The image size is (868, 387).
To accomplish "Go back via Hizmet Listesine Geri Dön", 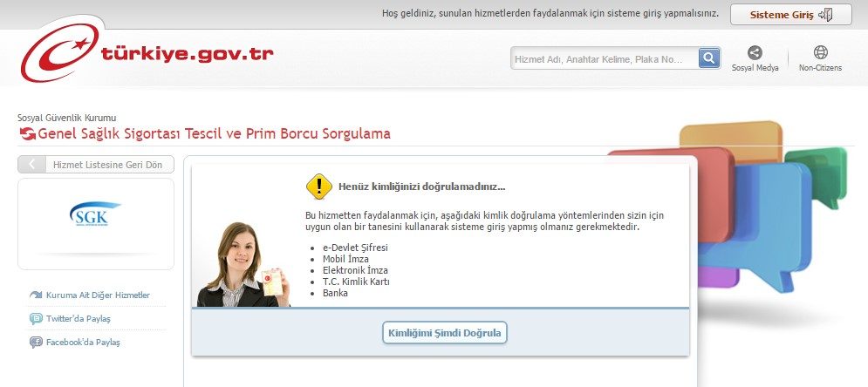I will 107,165.
